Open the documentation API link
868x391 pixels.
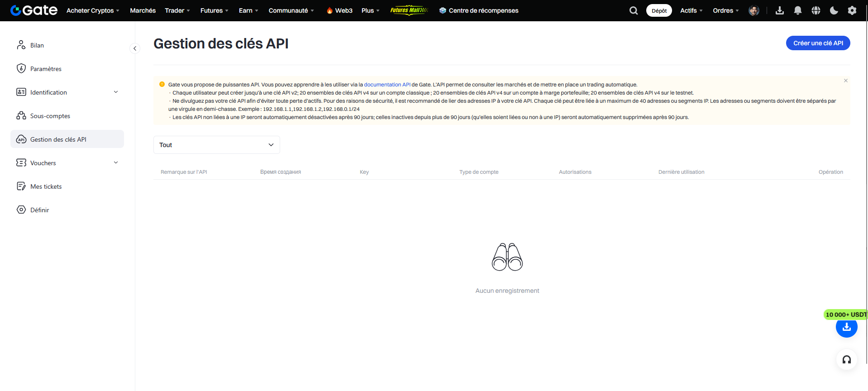[x=387, y=85]
